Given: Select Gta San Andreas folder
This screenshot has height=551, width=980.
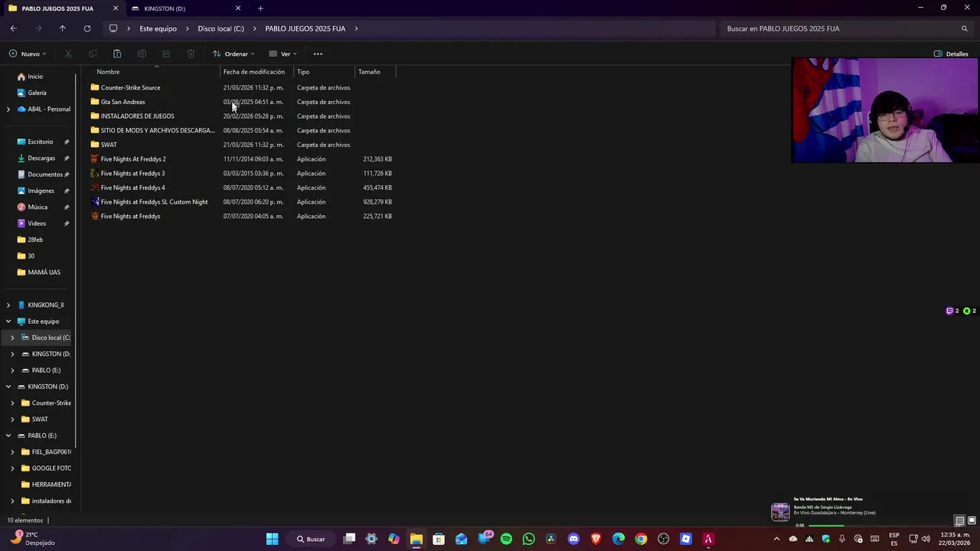Looking at the screenshot, I should click(122, 102).
